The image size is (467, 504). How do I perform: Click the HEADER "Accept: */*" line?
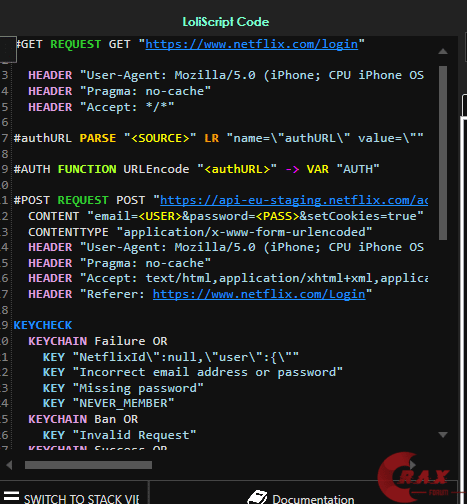101,107
